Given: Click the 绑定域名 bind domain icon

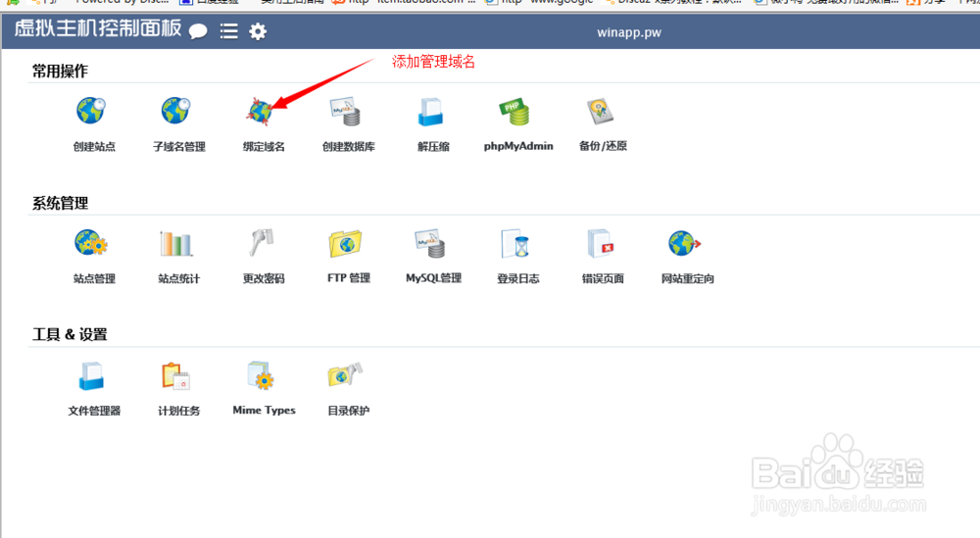Looking at the screenshot, I should point(260,112).
